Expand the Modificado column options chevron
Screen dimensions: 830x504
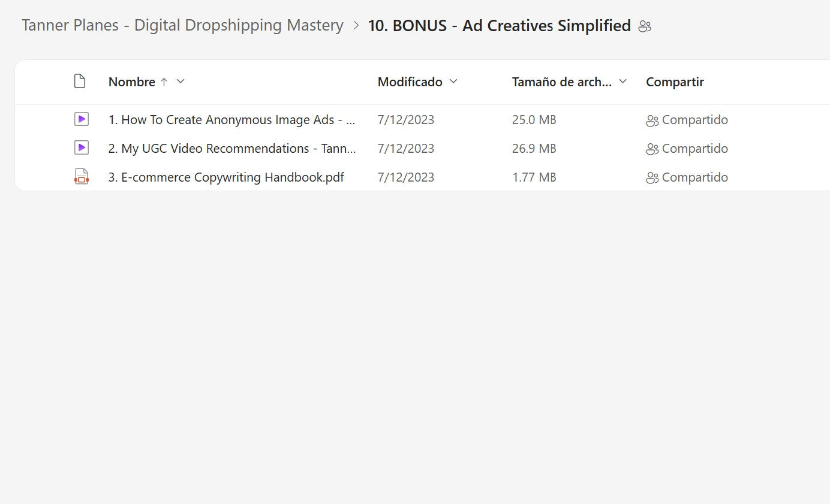coord(453,82)
